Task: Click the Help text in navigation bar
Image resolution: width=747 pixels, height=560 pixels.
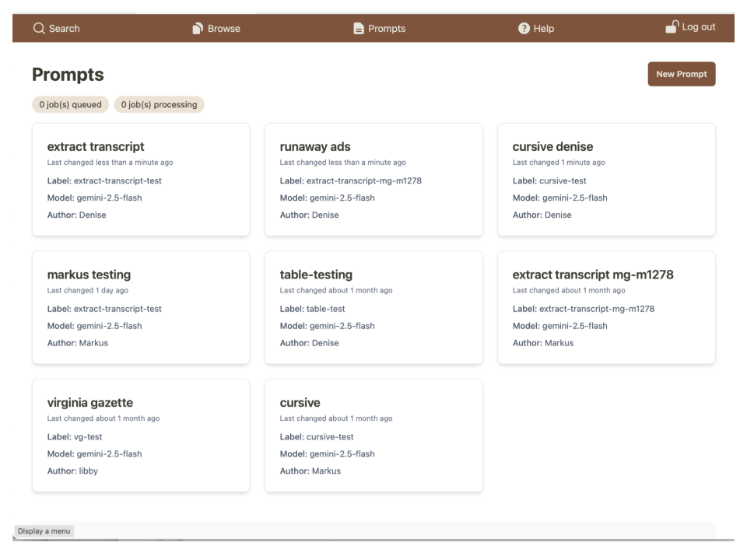Action: pyautogui.click(x=543, y=28)
